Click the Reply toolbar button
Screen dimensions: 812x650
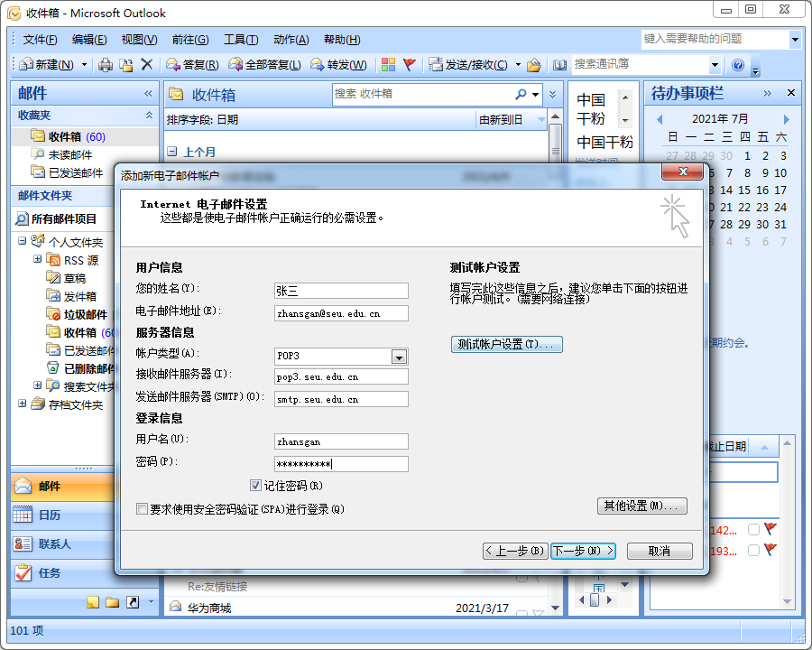192,65
